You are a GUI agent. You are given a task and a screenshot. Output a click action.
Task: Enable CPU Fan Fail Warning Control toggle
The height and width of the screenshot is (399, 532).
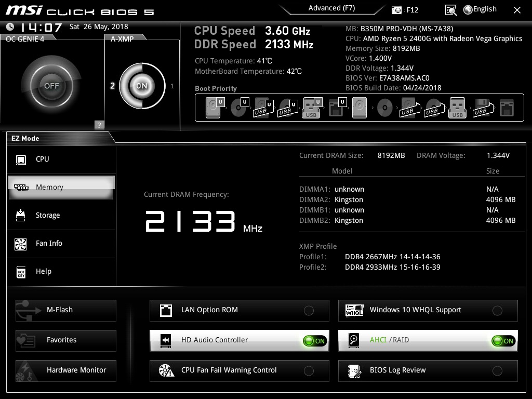309,371
